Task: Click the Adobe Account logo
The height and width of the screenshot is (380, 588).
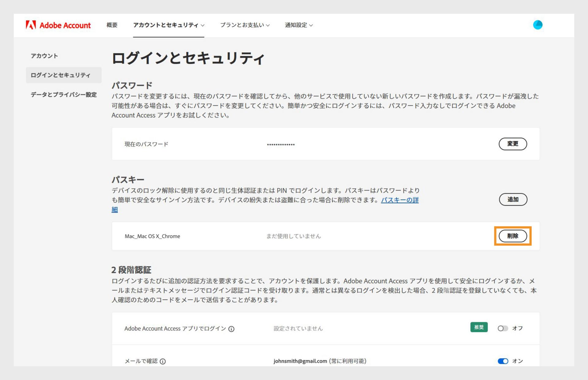Action: click(58, 25)
